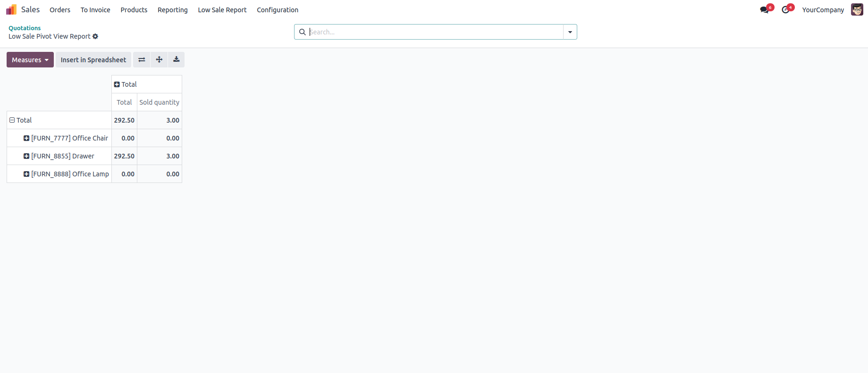This screenshot has height=373, width=868.
Task: Open the Measures dropdown
Action: [30, 60]
